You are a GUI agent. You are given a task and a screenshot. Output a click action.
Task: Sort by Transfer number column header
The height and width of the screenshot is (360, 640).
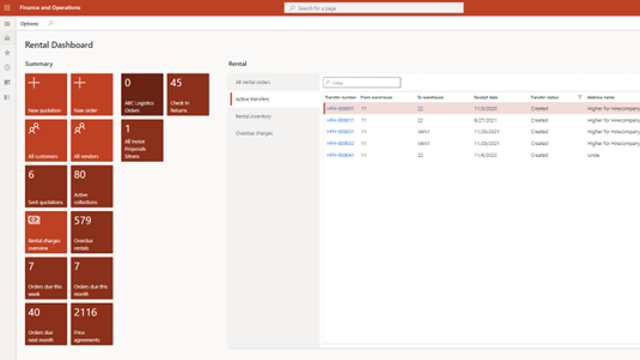coord(340,98)
